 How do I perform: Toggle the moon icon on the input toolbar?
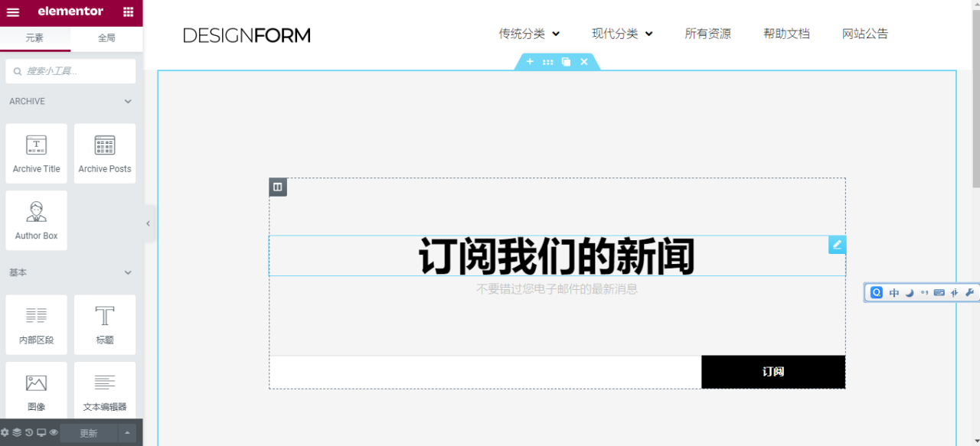910,292
